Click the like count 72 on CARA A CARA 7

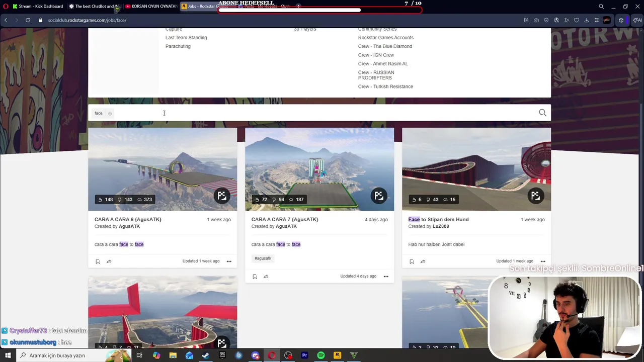point(261,200)
